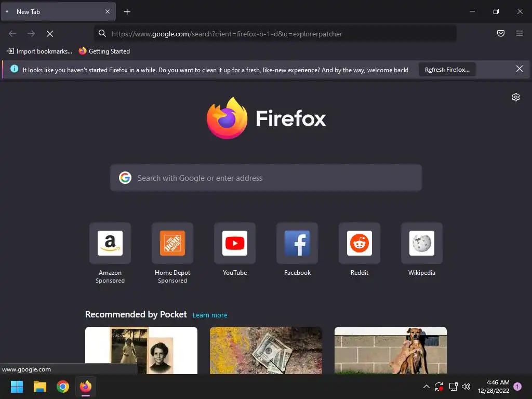Open the Firefox application menu
Viewport: 532px width, 399px height.
520,33
